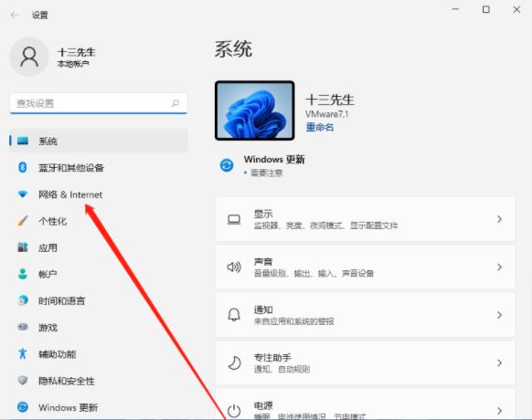Screen dimensions: 532x420
Task: Expand the 显示 row chevron
Action: [499, 219]
